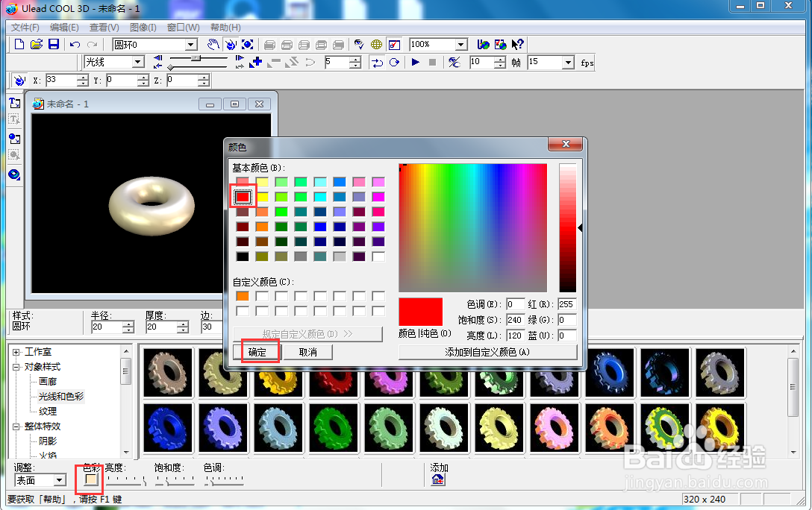Click the rotate icon beside X position

point(19,81)
